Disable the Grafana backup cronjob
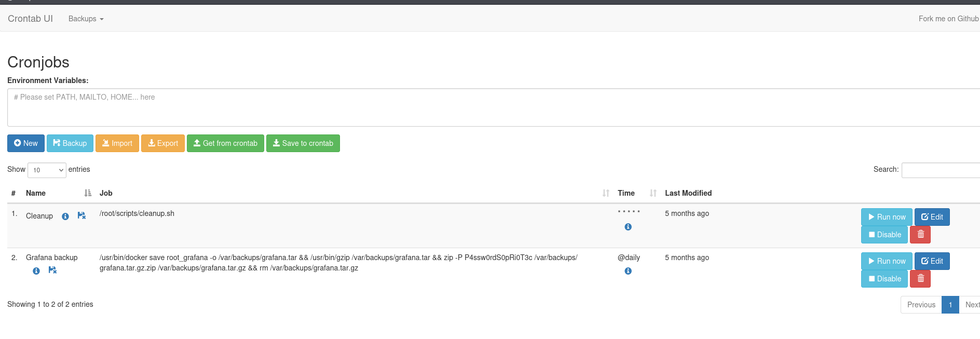The height and width of the screenshot is (339, 980). [x=884, y=279]
